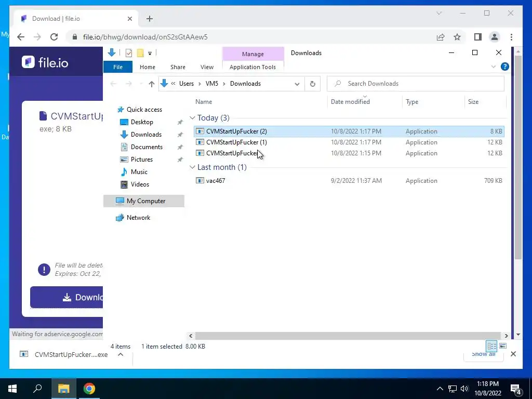Open Pictures in navigation pane
The image size is (532, 399).
click(x=141, y=159)
